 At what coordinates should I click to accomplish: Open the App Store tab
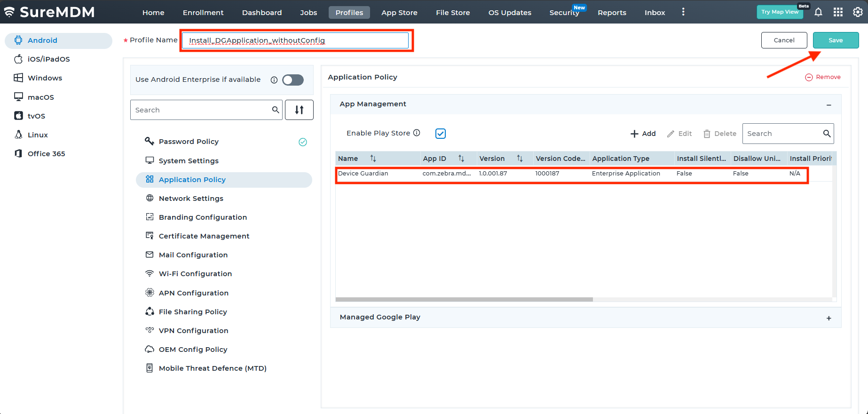(399, 13)
